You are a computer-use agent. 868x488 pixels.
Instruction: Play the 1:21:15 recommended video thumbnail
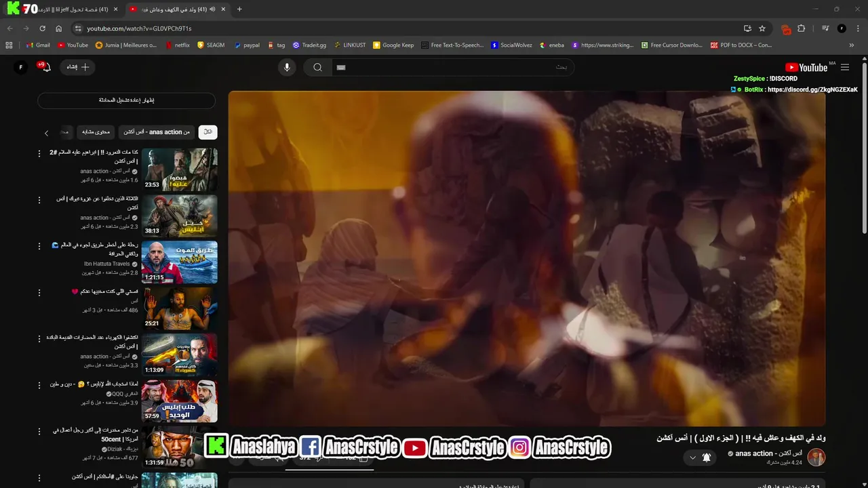(x=180, y=262)
